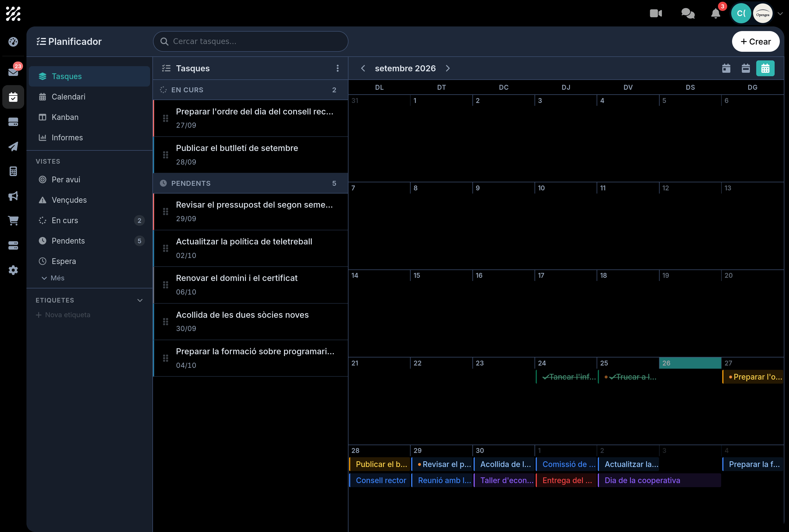The image size is (789, 532).
Task: Collapse the Etiquetes section
Action: (x=140, y=300)
